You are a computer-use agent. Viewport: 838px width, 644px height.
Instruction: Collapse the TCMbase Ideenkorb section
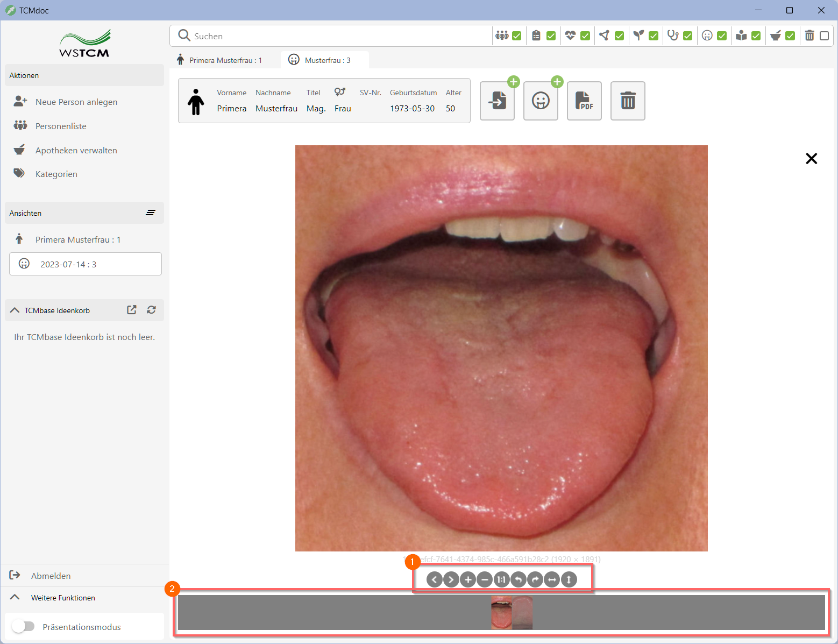[15, 310]
